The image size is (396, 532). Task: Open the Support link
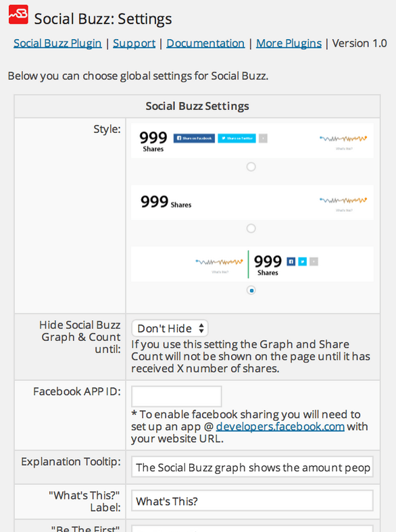[x=134, y=43]
